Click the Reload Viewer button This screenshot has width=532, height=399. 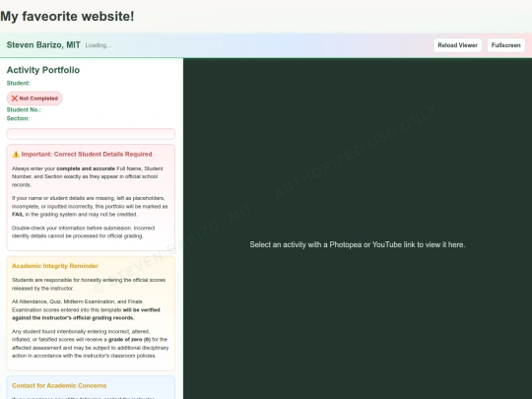pyautogui.click(x=457, y=45)
